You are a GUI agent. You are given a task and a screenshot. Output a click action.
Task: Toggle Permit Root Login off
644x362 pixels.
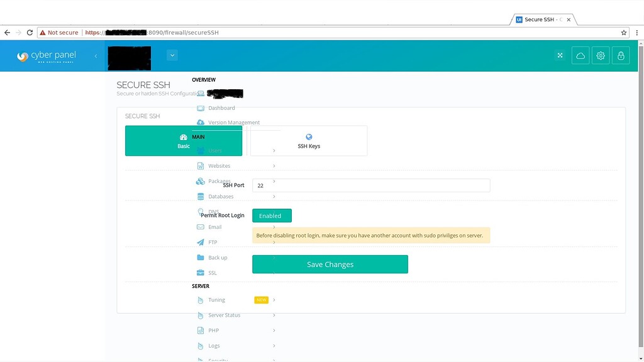[x=271, y=216]
